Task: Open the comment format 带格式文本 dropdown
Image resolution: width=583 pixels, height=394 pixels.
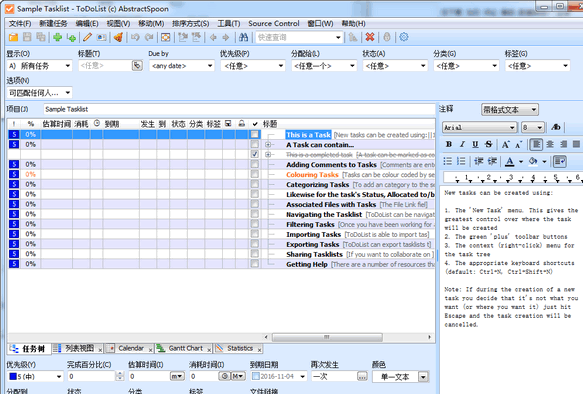Action: tap(509, 110)
